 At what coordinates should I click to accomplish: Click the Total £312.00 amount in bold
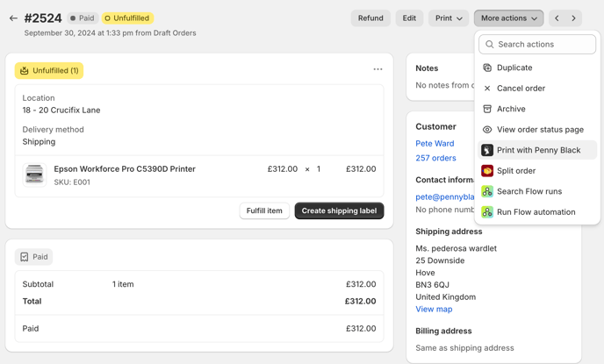click(360, 301)
